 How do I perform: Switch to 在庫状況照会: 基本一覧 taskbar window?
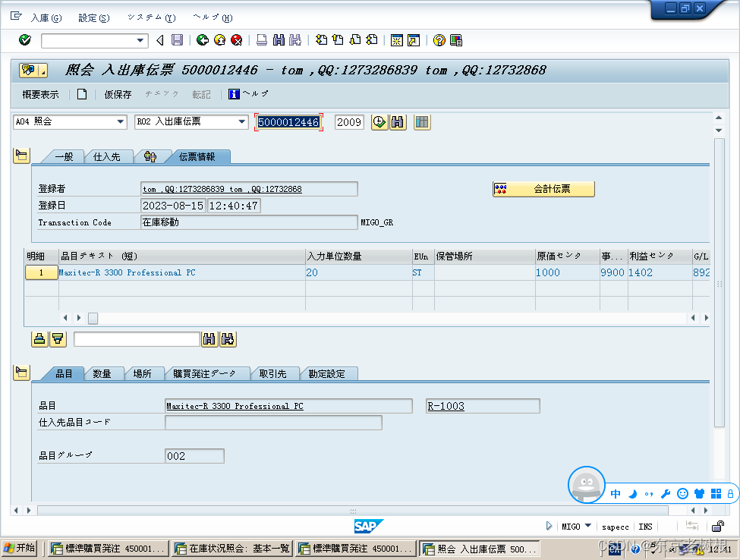232,549
